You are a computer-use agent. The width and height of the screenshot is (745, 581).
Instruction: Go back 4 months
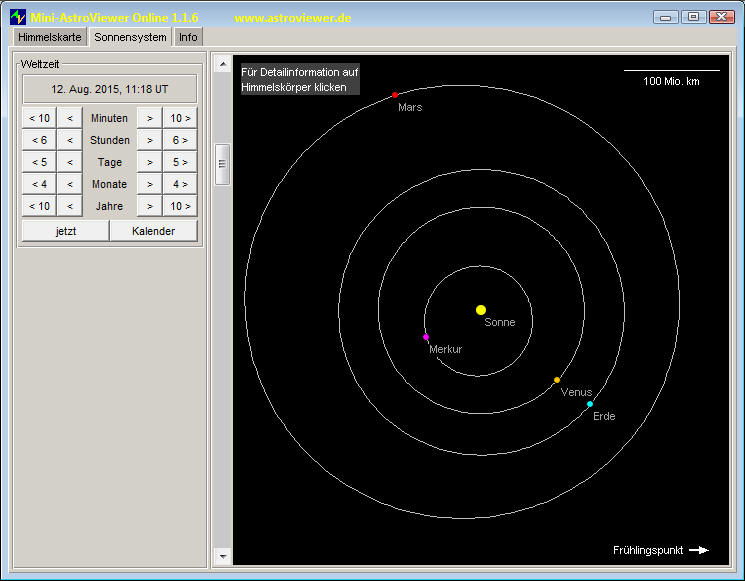click(39, 184)
